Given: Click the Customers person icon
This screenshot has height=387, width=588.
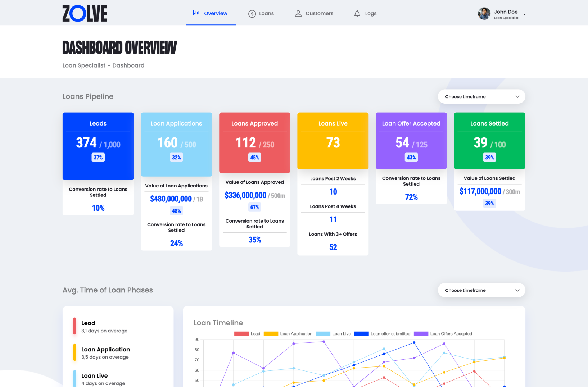Looking at the screenshot, I should point(298,14).
